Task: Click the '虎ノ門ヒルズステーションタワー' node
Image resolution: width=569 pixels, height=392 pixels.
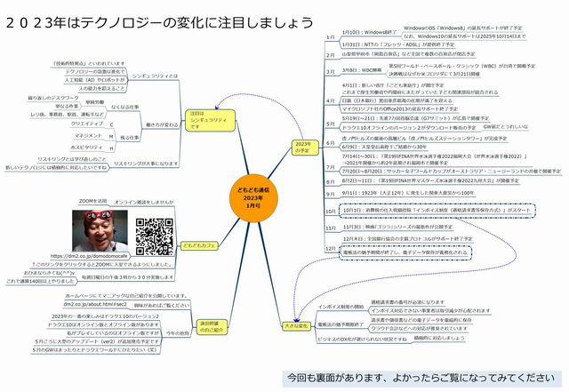Action: 425,139
